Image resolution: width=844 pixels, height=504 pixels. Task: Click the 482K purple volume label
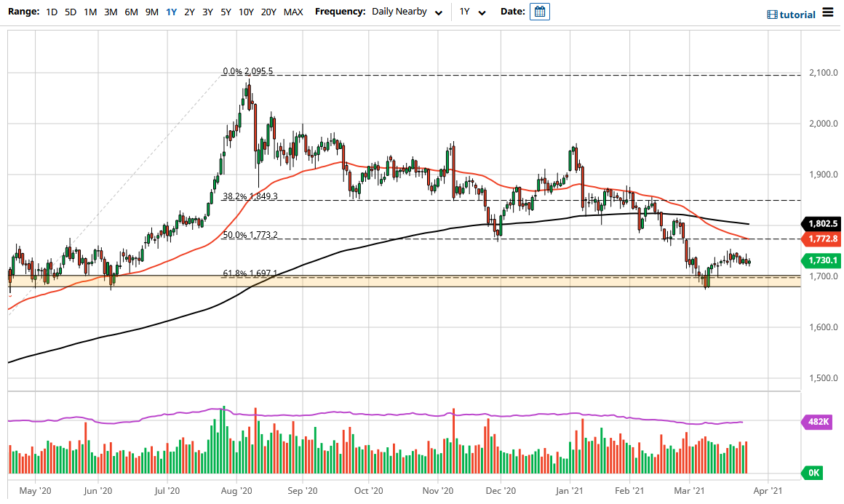tap(818, 422)
